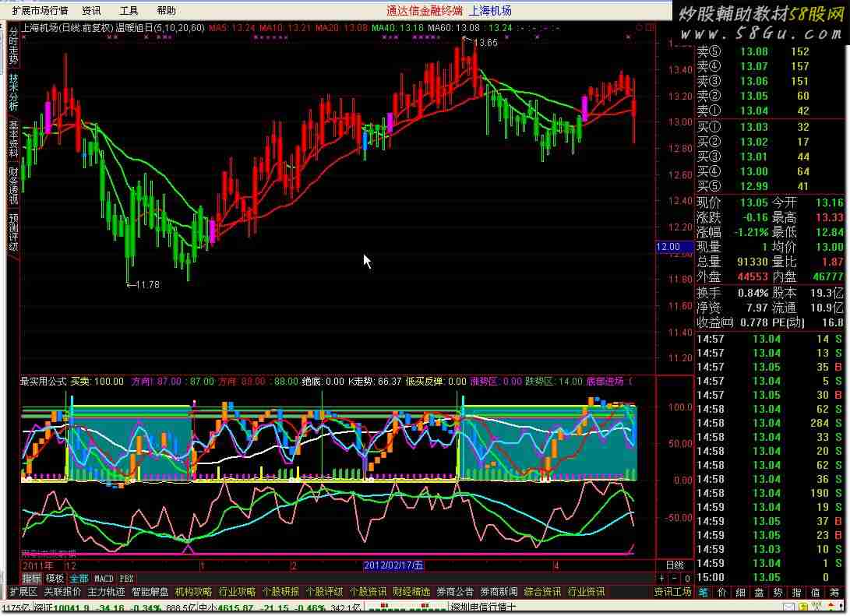The height and width of the screenshot is (616, 850).
Task: Switch to 技术分析 side tab
Action: [13, 92]
